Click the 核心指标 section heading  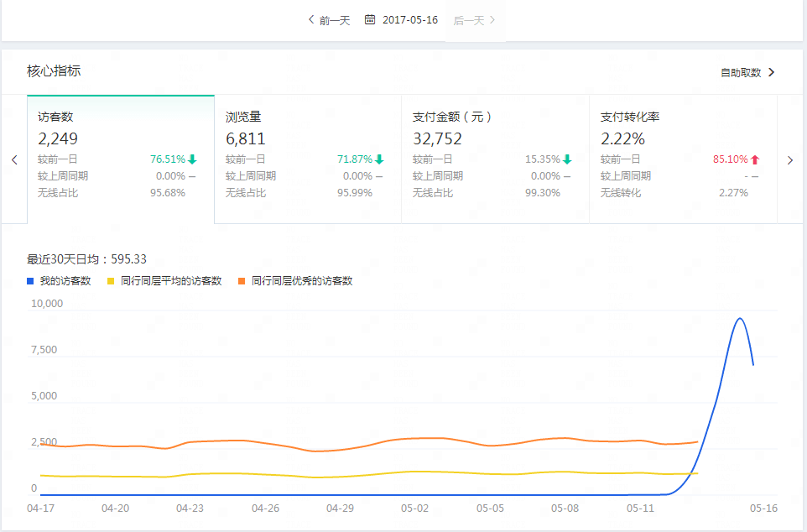click(x=54, y=70)
